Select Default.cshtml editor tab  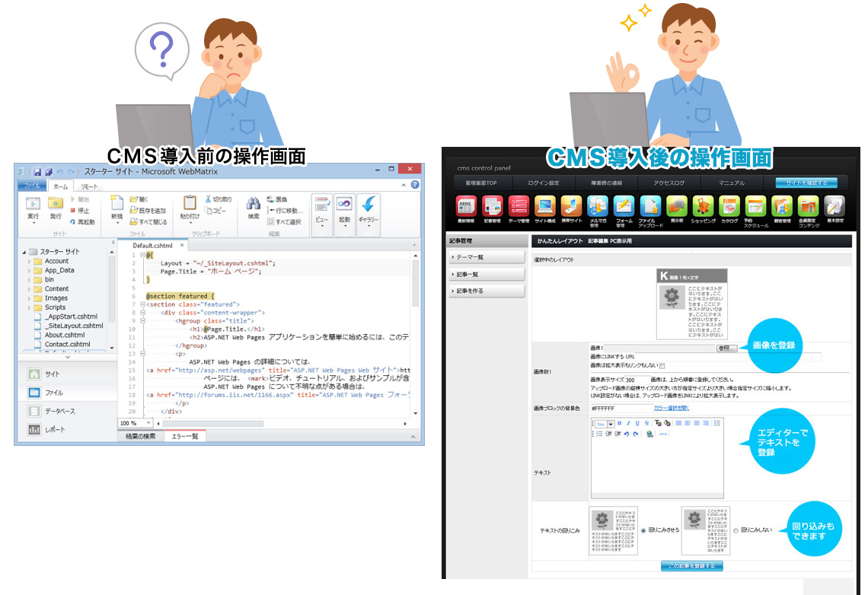tap(153, 245)
